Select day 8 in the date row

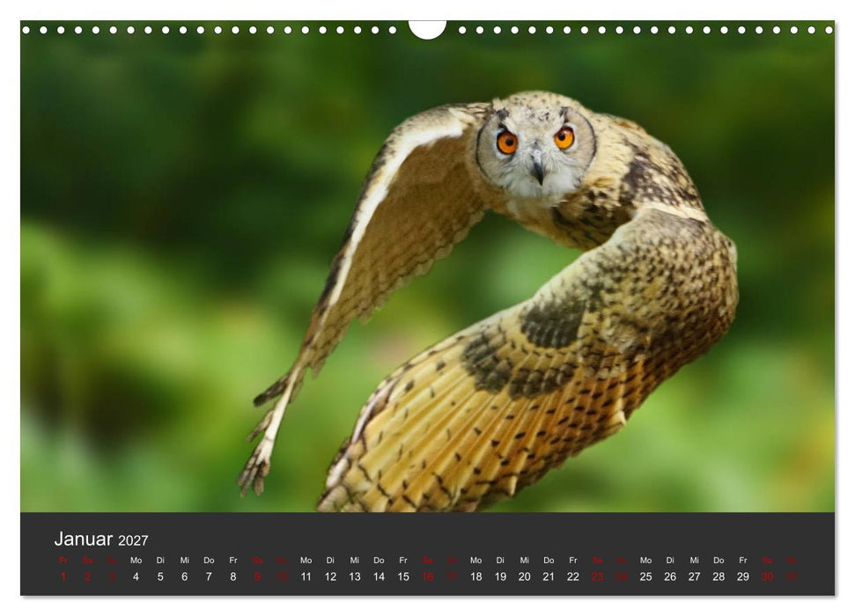point(232,576)
